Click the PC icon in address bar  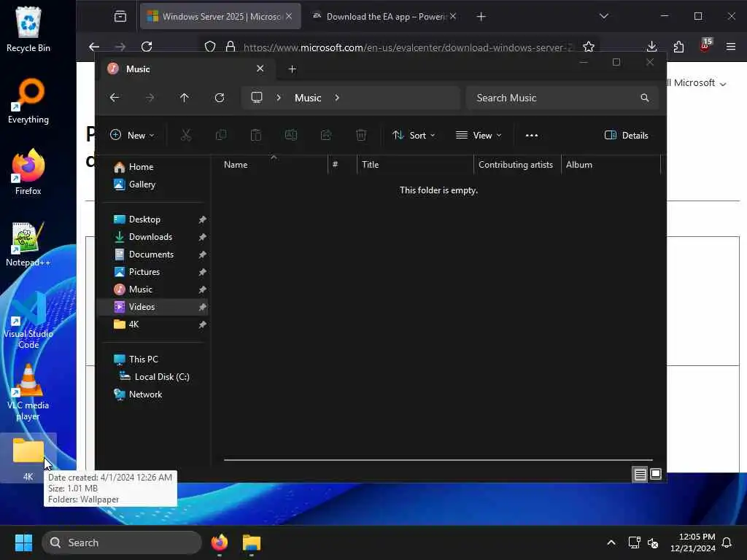(257, 98)
